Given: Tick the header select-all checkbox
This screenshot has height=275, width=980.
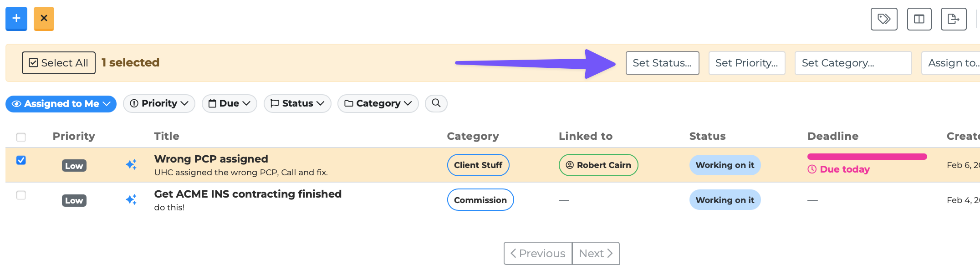Looking at the screenshot, I should (x=21, y=137).
